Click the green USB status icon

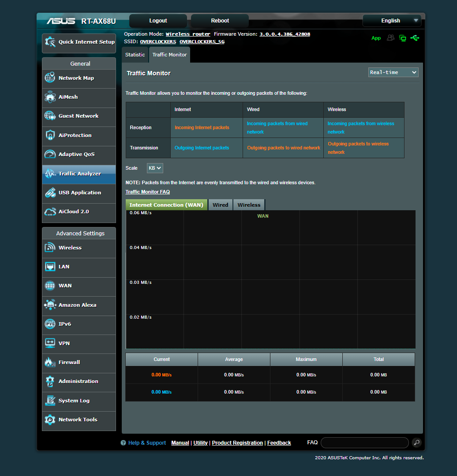415,38
